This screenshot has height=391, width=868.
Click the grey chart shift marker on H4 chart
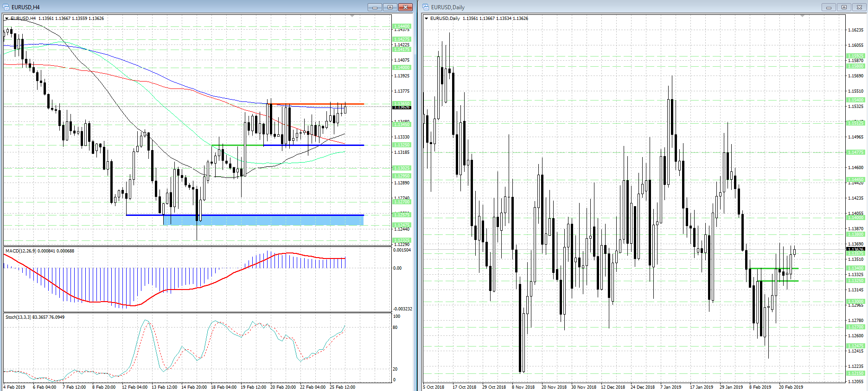pos(352,16)
